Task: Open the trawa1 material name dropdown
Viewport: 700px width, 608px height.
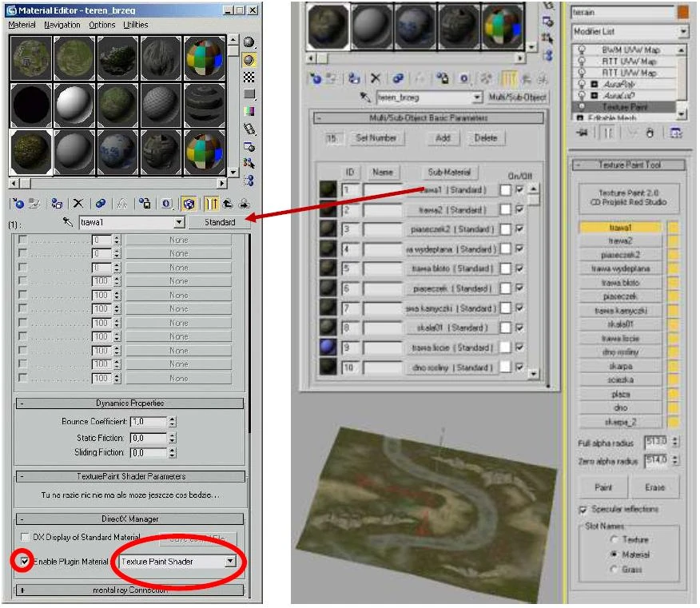Action: click(179, 222)
